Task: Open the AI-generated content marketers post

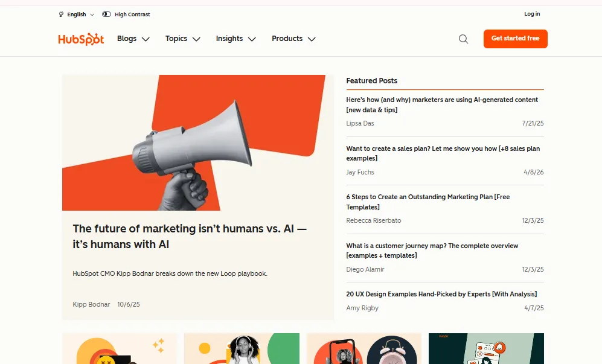Action: point(442,105)
